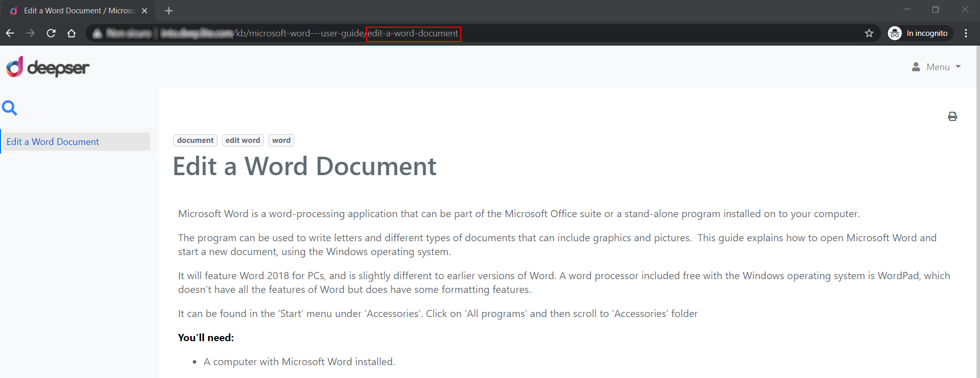
Task: Click paragraph starting 'It will feature Word 2018'
Action: point(564,283)
